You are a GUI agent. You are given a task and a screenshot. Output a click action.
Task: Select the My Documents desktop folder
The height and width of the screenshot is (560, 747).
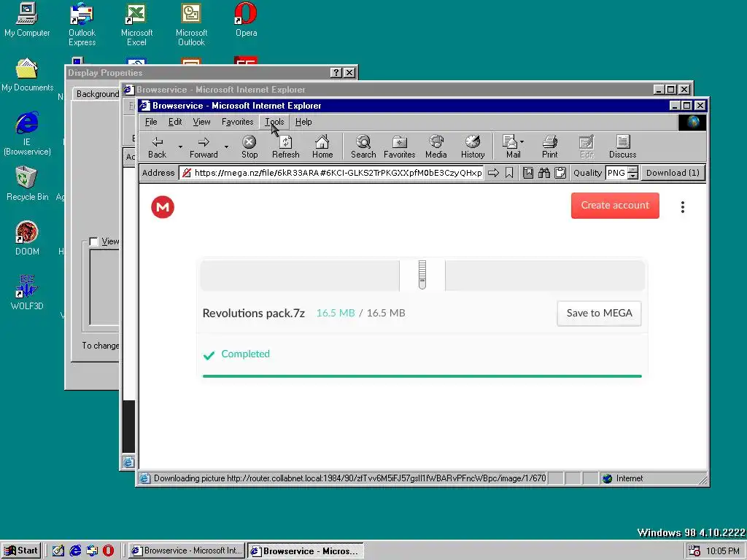coord(27,75)
